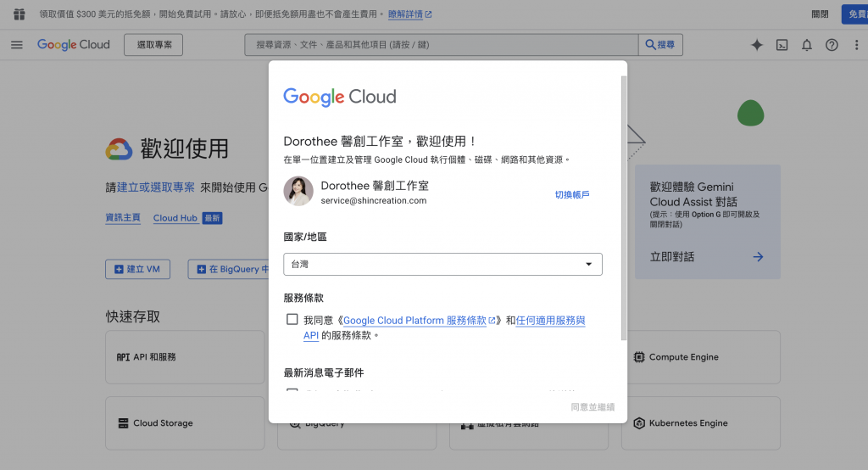Viewport: 868px width, 470px height.
Task: Click 切換帳戶 to switch account
Action: click(572, 194)
